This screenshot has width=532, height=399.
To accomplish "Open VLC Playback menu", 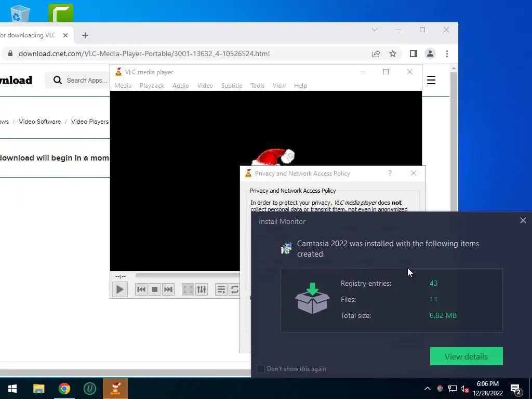I will pos(152,86).
